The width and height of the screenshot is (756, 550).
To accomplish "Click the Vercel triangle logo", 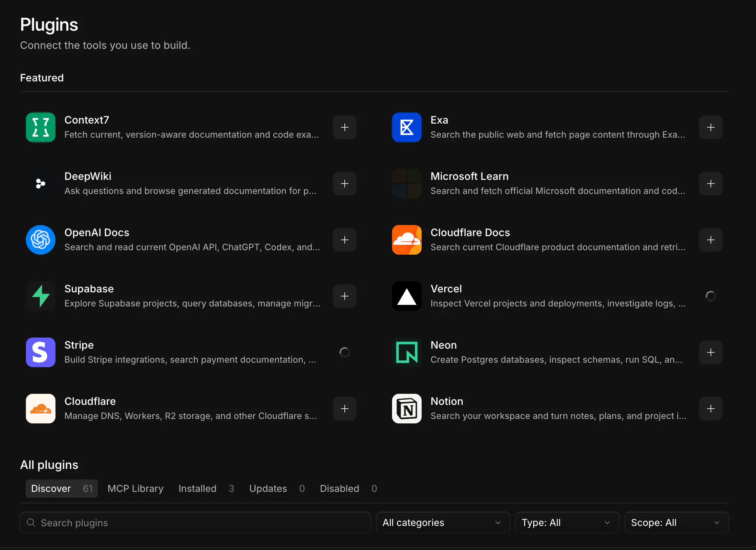I will [407, 296].
